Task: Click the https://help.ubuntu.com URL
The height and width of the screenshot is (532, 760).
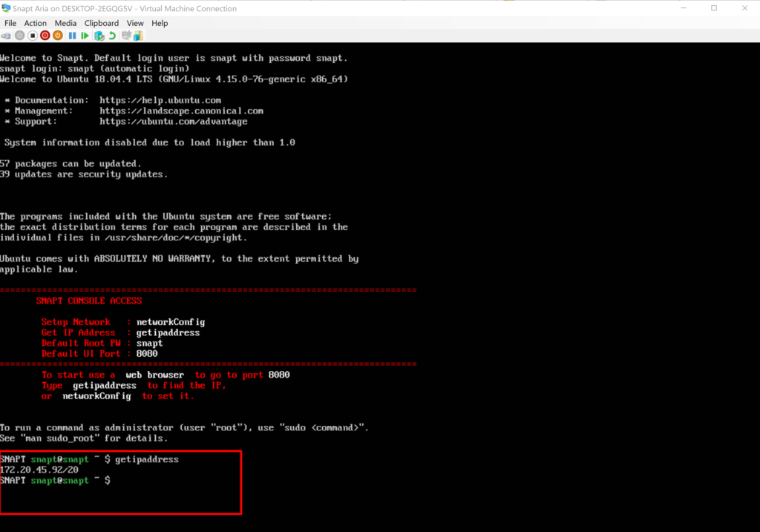Action: pyautogui.click(x=160, y=100)
